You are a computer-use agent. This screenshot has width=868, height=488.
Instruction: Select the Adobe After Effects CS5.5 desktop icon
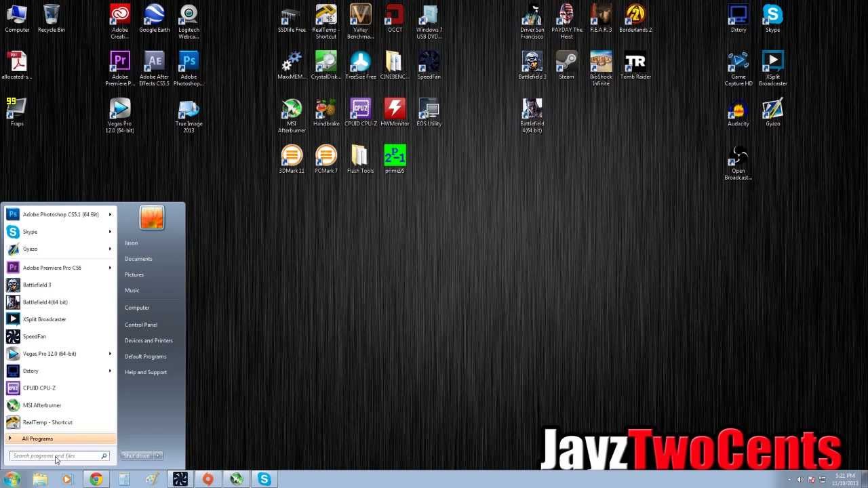pos(155,68)
